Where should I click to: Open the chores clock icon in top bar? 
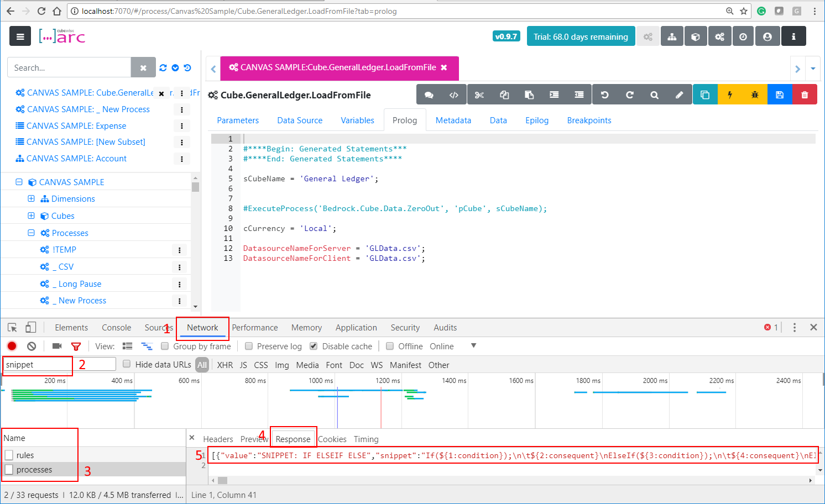click(743, 36)
